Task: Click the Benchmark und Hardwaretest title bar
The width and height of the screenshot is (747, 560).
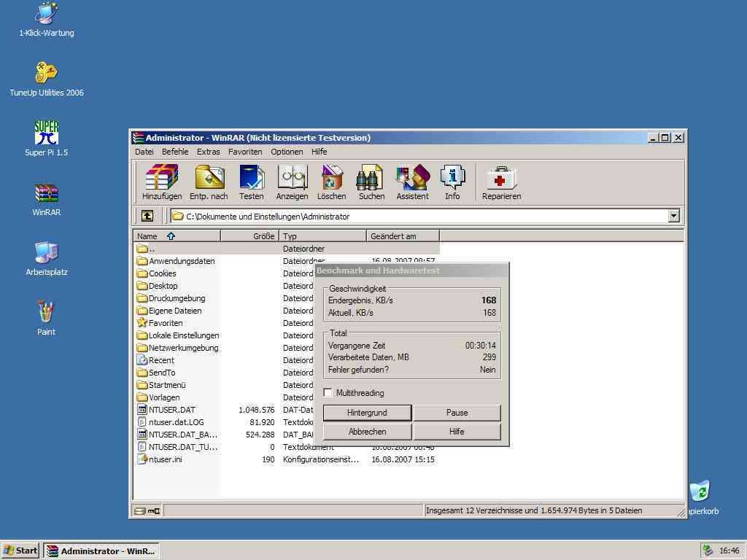Action: 411,271
